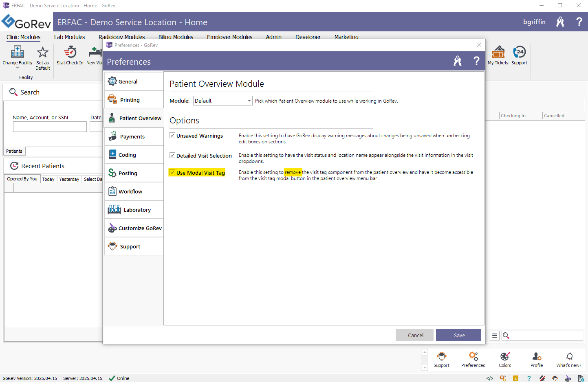This screenshot has width=588, height=382.
Task: Switch to Developer ribbon tab
Action: (308, 37)
